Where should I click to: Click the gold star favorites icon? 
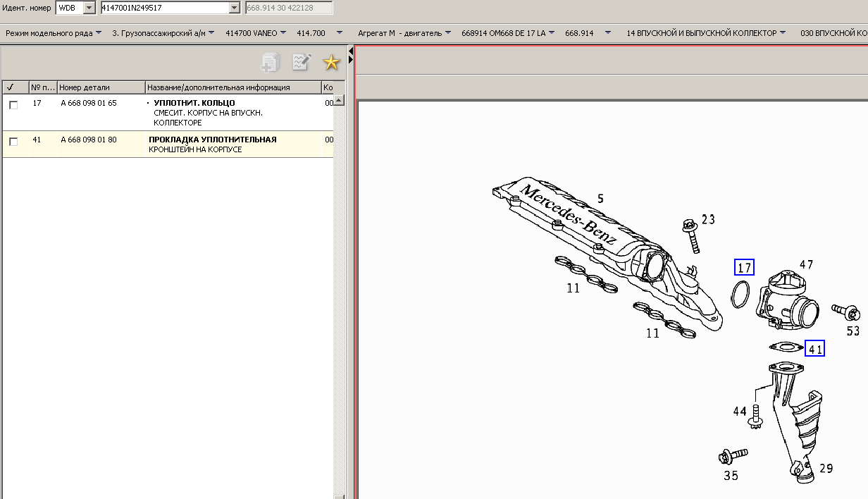click(331, 63)
